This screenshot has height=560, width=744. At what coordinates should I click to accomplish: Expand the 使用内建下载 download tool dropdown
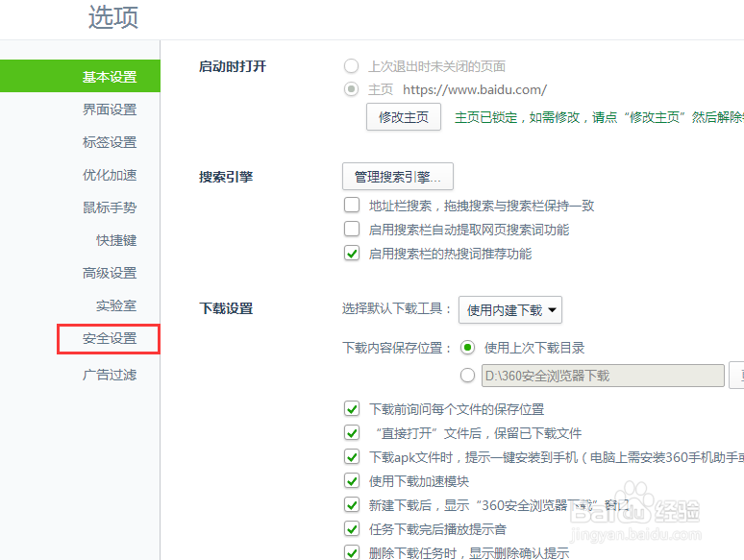tap(510, 310)
